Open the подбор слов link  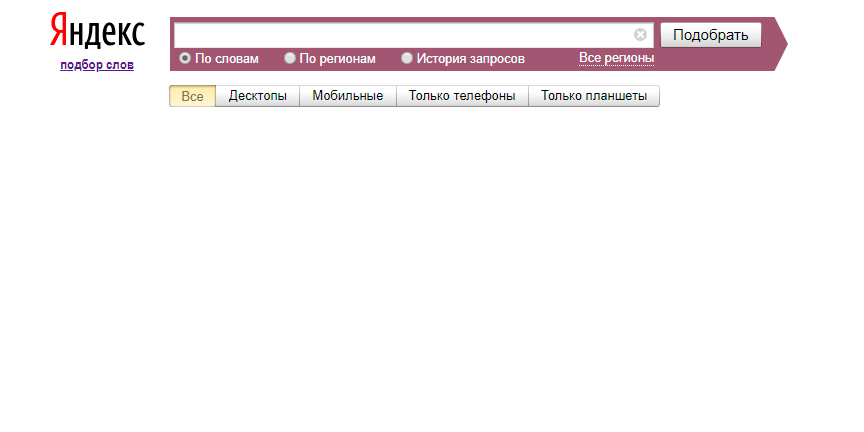tap(97, 65)
